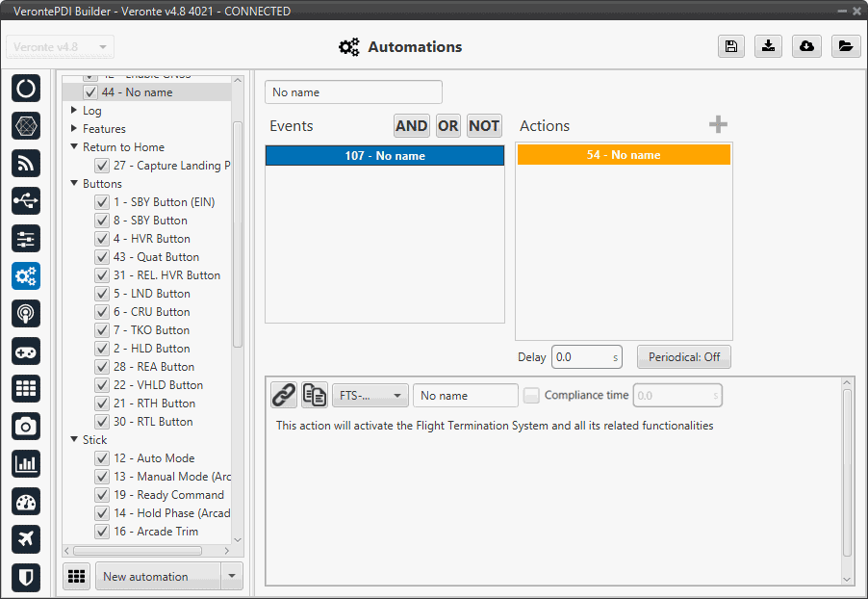The height and width of the screenshot is (599, 868).
Task: Uncheck the 4 - HVR Button automation
Action: click(x=101, y=239)
